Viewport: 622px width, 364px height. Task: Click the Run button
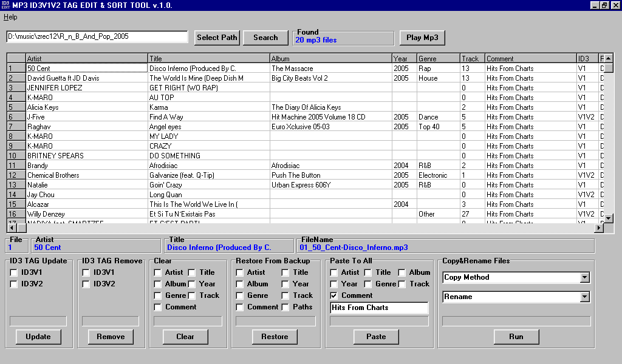(x=516, y=337)
